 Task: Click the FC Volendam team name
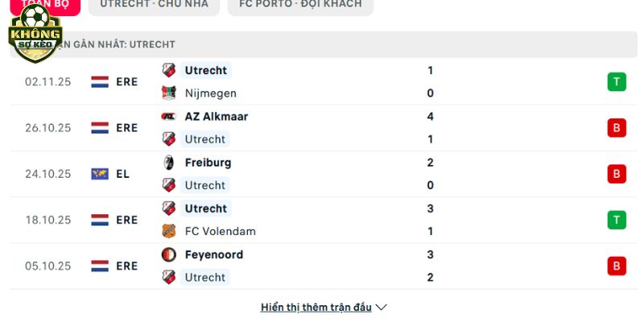220,232
